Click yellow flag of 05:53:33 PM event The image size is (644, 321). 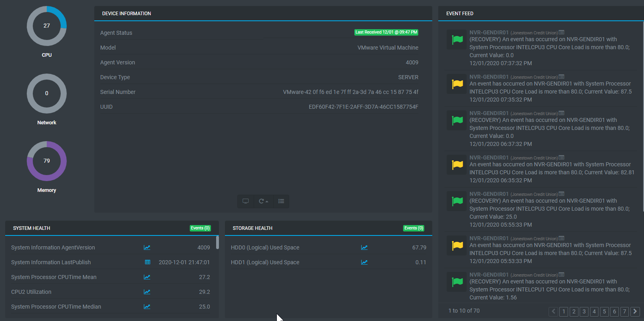(x=457, y=245)
